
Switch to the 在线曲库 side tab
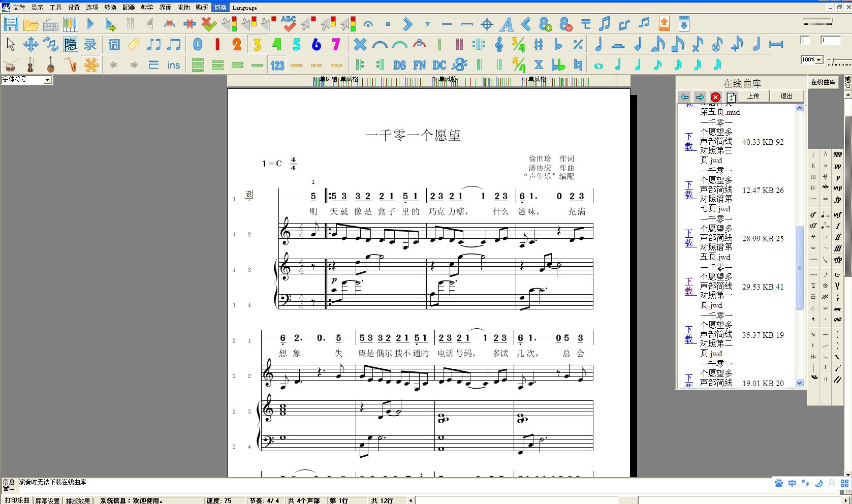coord(823,82)
